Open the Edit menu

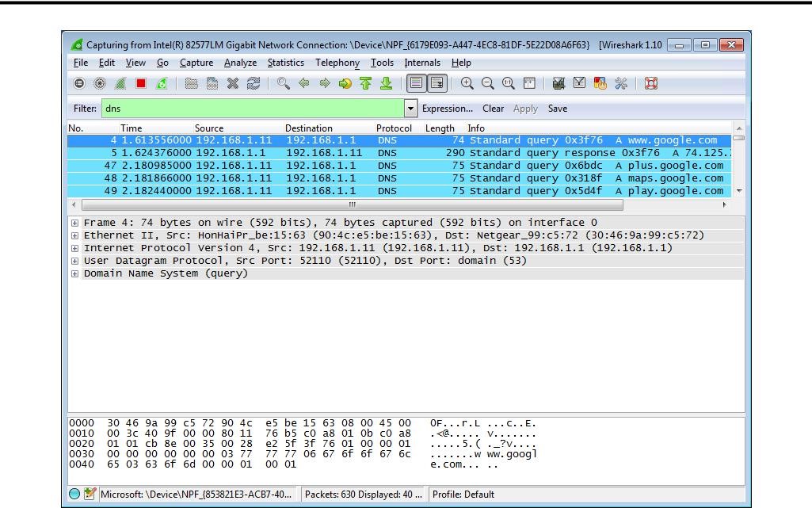[x=107, y=63]
